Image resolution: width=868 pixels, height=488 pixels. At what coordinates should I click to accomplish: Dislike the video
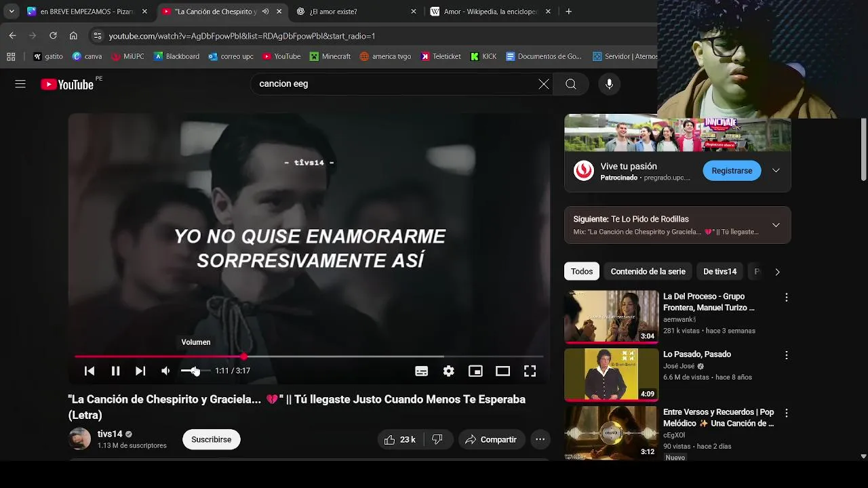[x=437, y=440]
